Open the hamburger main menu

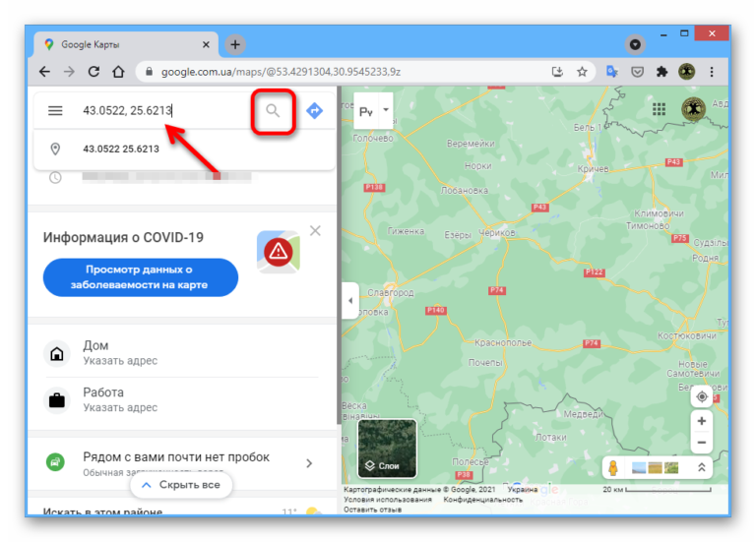pos(55,111)
